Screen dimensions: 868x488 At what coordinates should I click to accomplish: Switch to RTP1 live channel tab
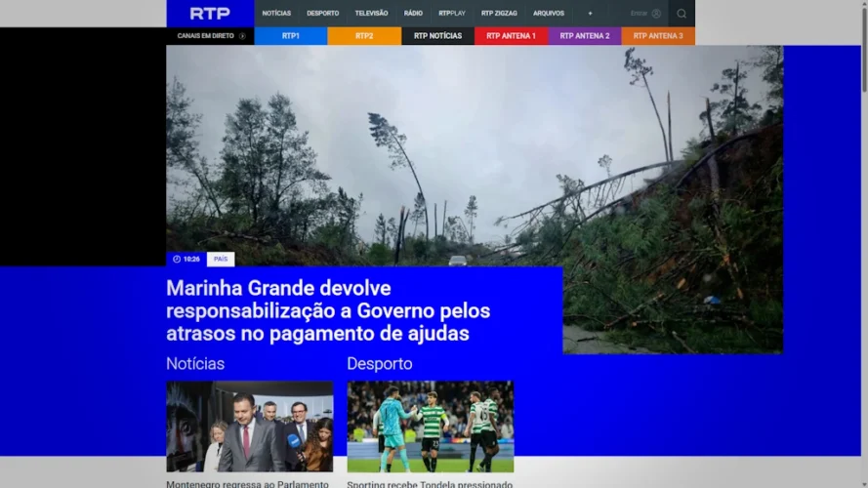(x=291, y=36)
